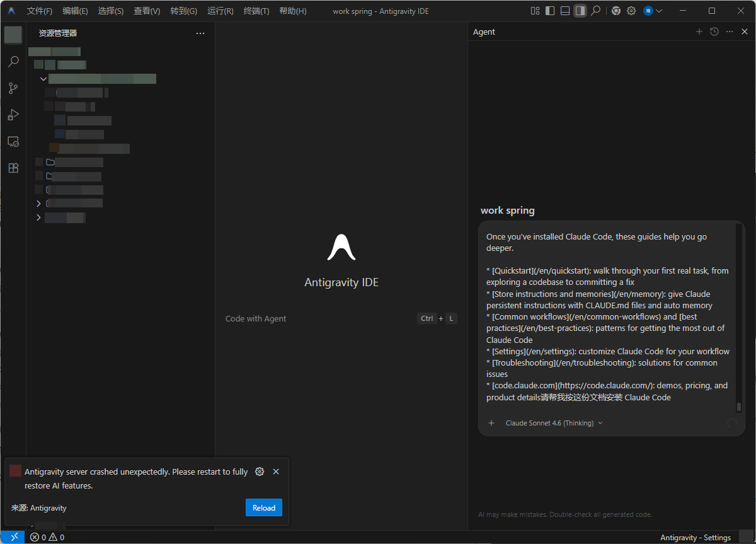
Task: Open the Source Control view
Action: 13,88
